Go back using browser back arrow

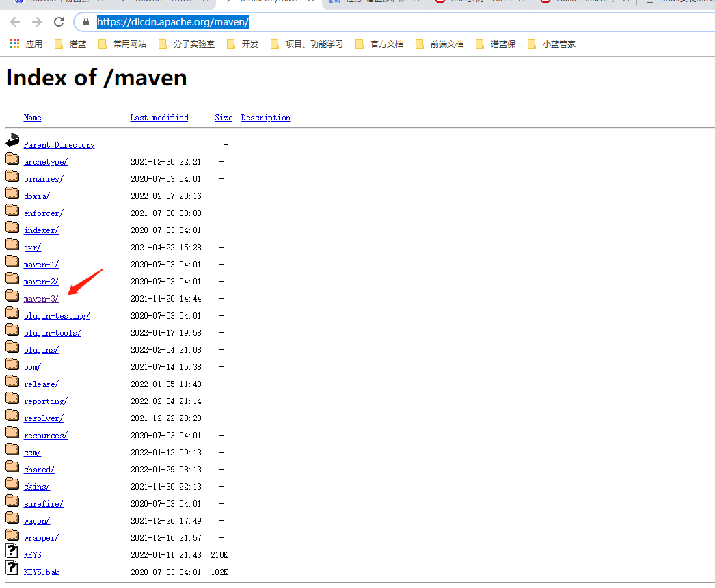pyautogui.click(x=15, y=22)
